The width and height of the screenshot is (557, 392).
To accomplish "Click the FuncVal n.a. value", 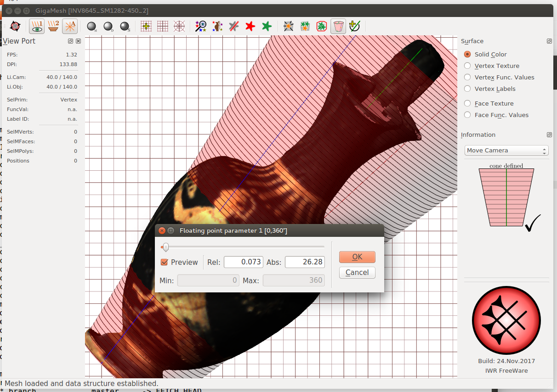I will [x=72, y=109].
